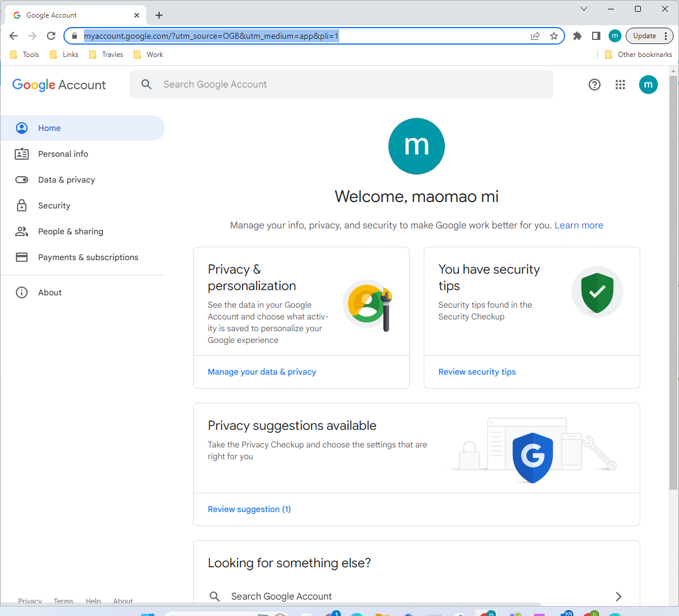Open the Tools bookmarks folder
Viewport: 679px width, 616px height.
pyautogui.click(x=25, y=55)
